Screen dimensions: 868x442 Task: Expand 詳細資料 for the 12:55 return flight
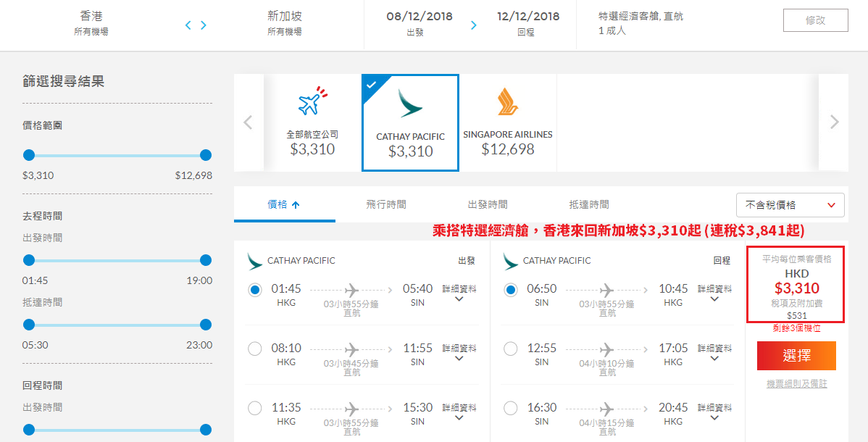click(x=714, y=353)
